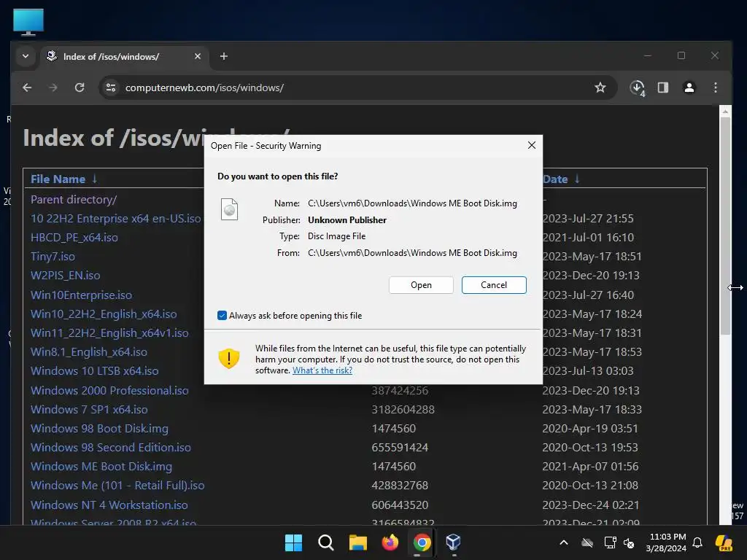Open HBCD_PE_x64.iso link
747x560 pixels.
click(x=74, y=238)
